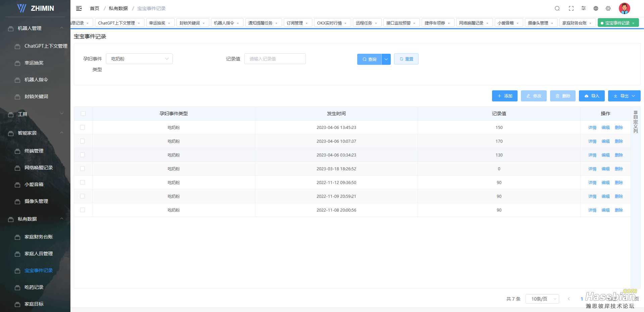The width and height of the screenshot is (644, 312).
Task: Switch to the 幸运抽奖 tab
Action: [x=157, y=23]
